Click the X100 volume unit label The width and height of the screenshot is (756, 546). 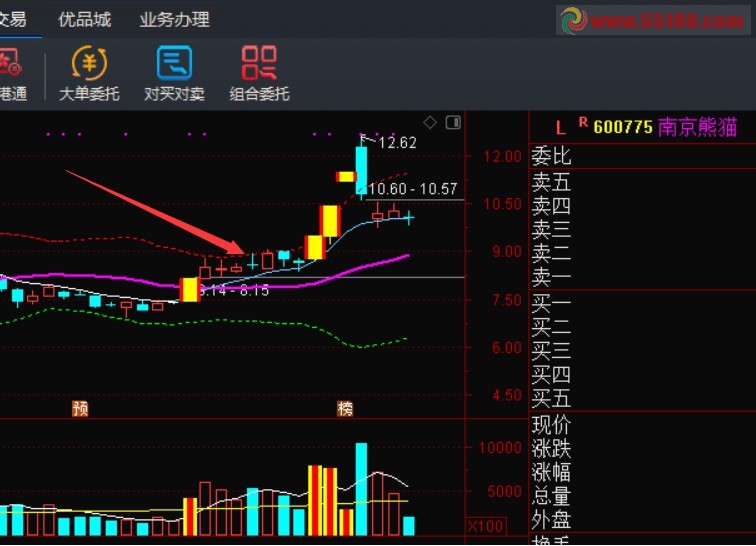485,526
